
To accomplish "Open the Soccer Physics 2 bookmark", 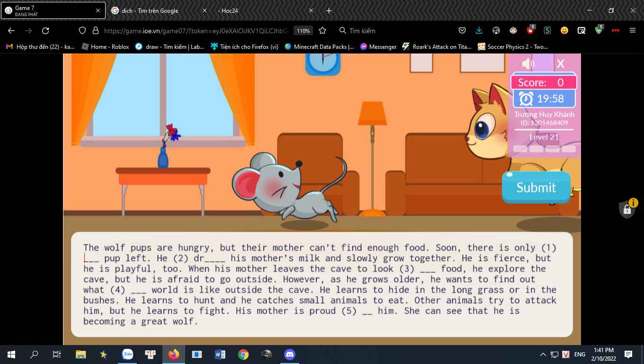I will tap(513, 46).
